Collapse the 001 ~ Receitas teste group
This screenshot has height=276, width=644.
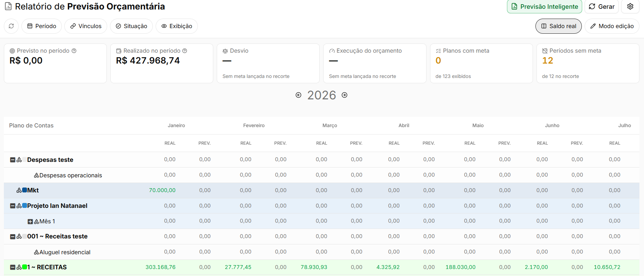click(13, 237)
